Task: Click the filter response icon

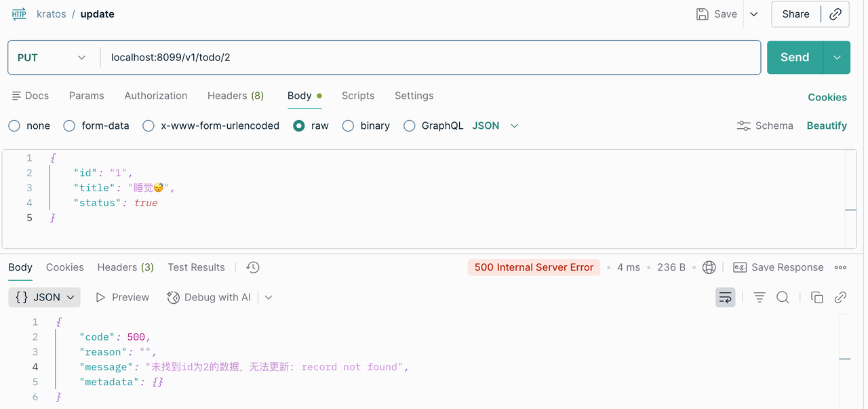Action: click(759, 297)
